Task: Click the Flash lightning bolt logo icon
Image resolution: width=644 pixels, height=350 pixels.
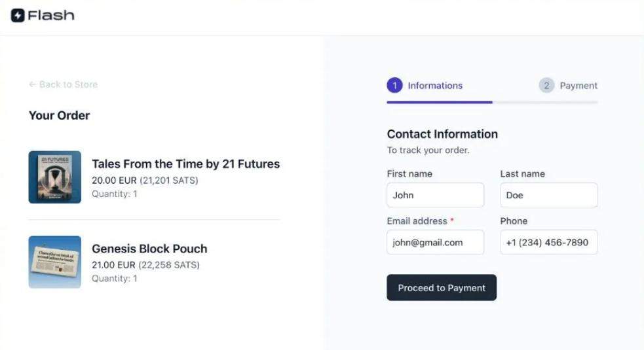Action: pos(18,15)
